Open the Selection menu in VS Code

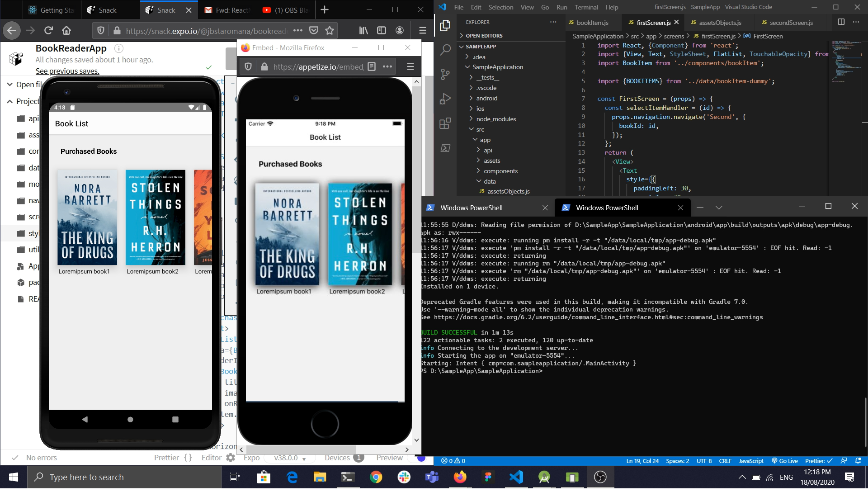coord(500,7)
